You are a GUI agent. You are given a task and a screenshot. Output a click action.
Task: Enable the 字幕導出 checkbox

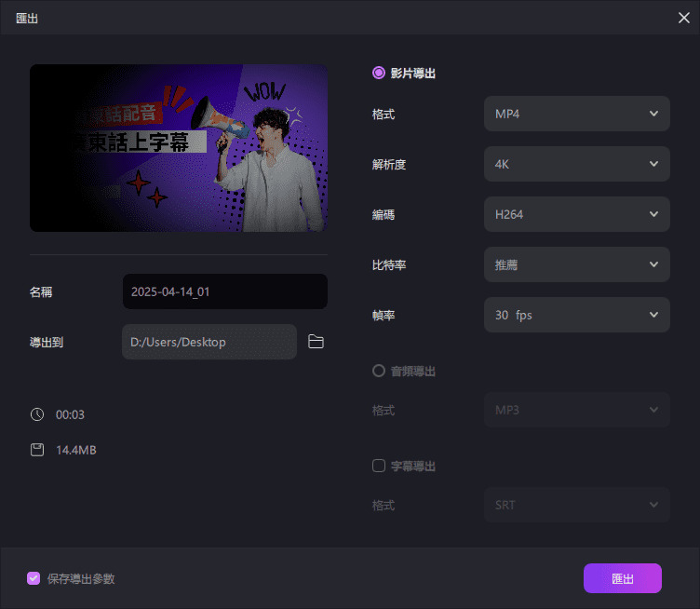pyautogui.click(x=379, y=466)
